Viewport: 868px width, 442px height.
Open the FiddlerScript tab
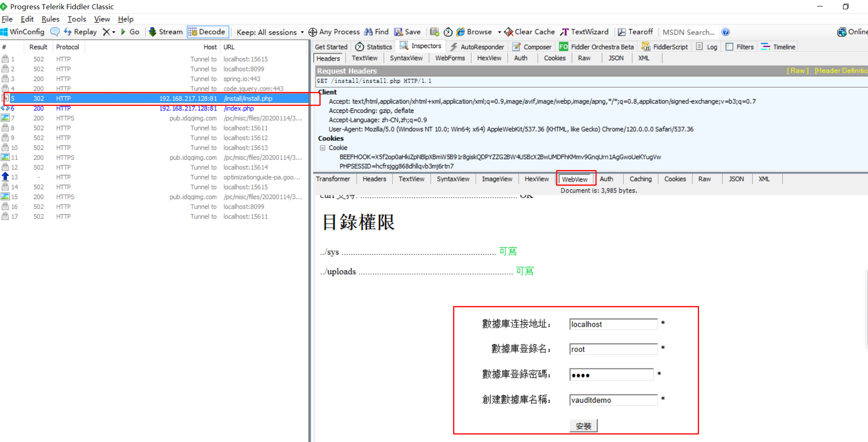tap(665, 47)
